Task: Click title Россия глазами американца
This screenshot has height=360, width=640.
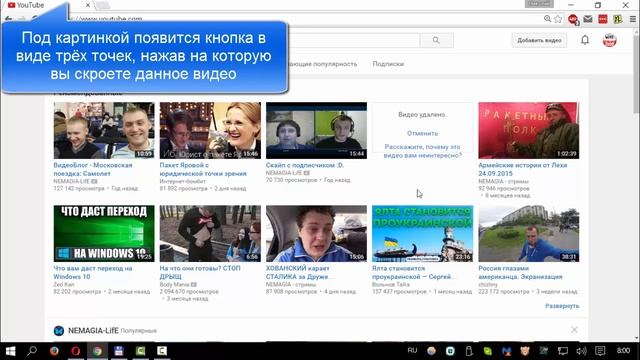Action: pyautogui.click(x=520, y=273)
